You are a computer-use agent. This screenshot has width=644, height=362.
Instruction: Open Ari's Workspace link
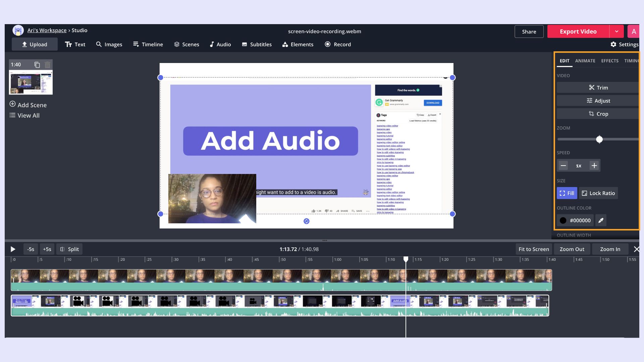click(x=47, y=30)
